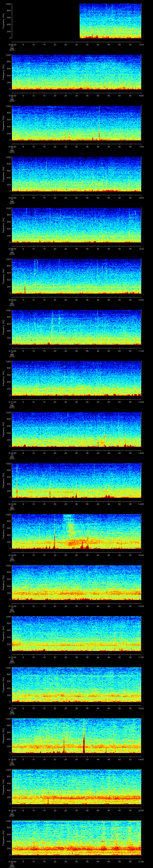
Task: Click the 30-second tick on the 6:10:00 time axis
Action: click(x=76, y=351)
